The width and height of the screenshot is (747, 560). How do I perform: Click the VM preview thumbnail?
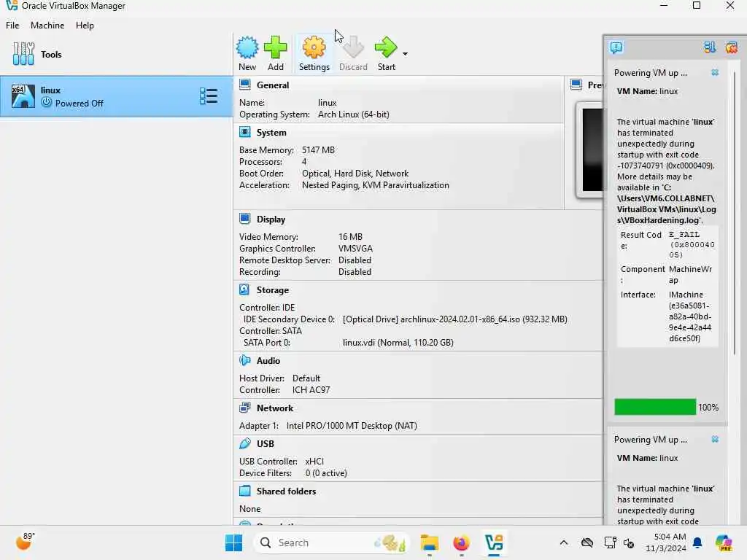coord(589,150)
